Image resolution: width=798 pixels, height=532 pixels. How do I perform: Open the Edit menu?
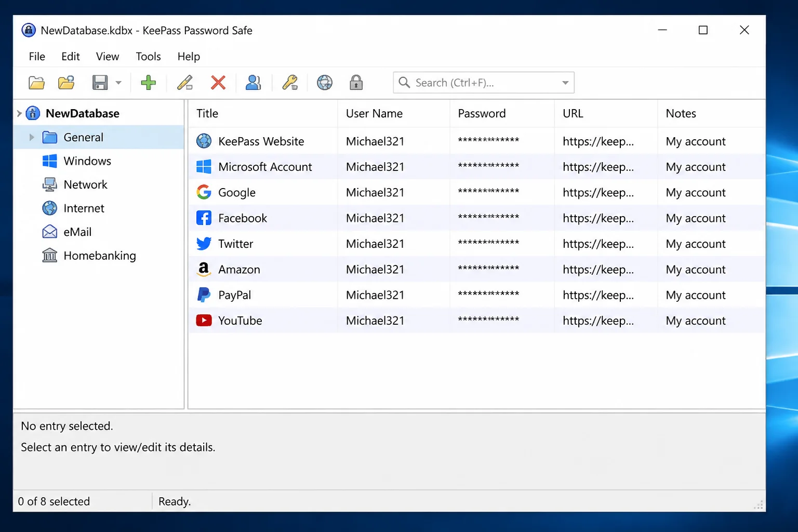pyautogui.click(x=70, y=56)
